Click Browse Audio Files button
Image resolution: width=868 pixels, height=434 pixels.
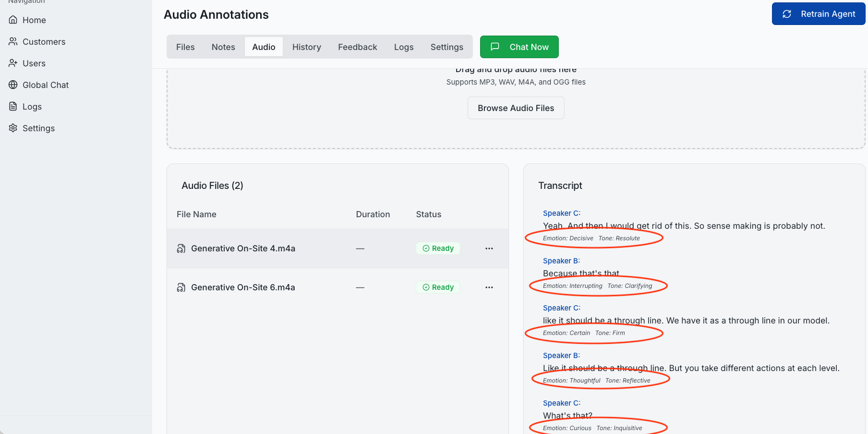(516, 108)
